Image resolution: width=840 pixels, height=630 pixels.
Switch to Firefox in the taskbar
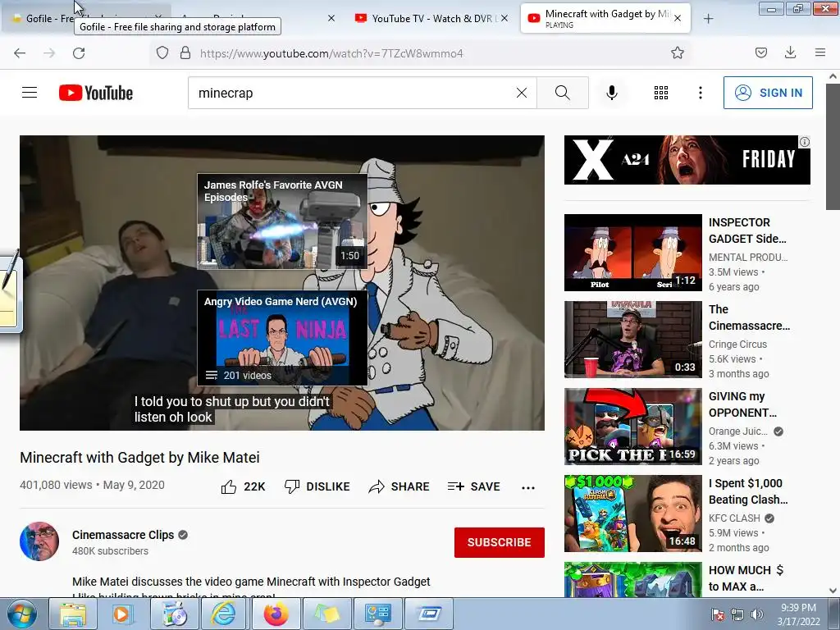276,614
